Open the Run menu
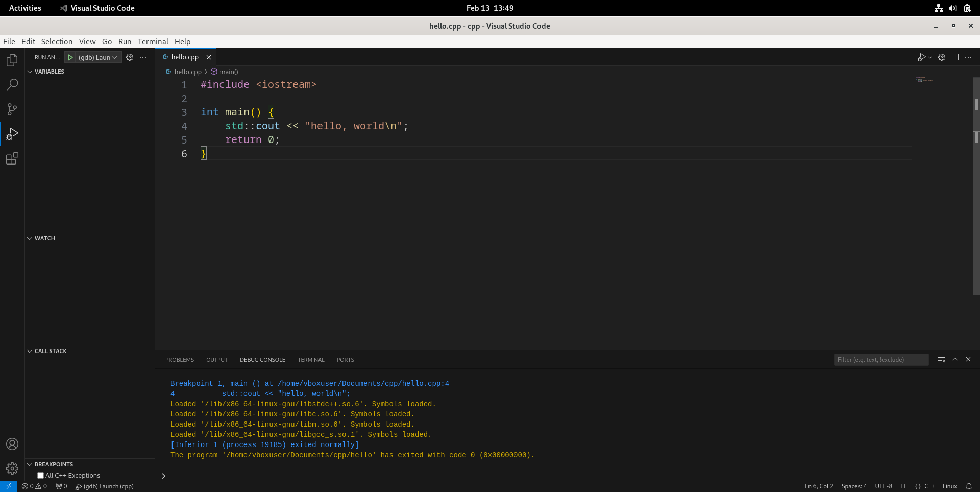 point(125,42)
